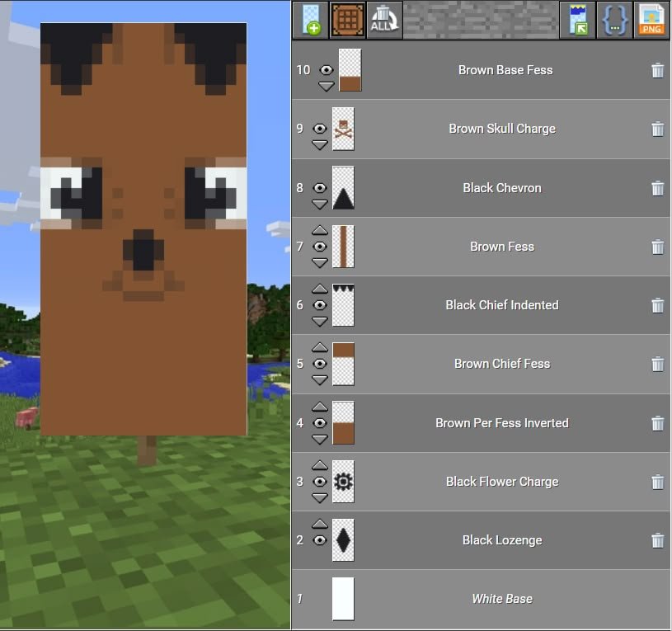Image resolution: width=672 pixels, height=631 pixels.
Task: Select the White Base layer name
Action: [x=501, y=599]
